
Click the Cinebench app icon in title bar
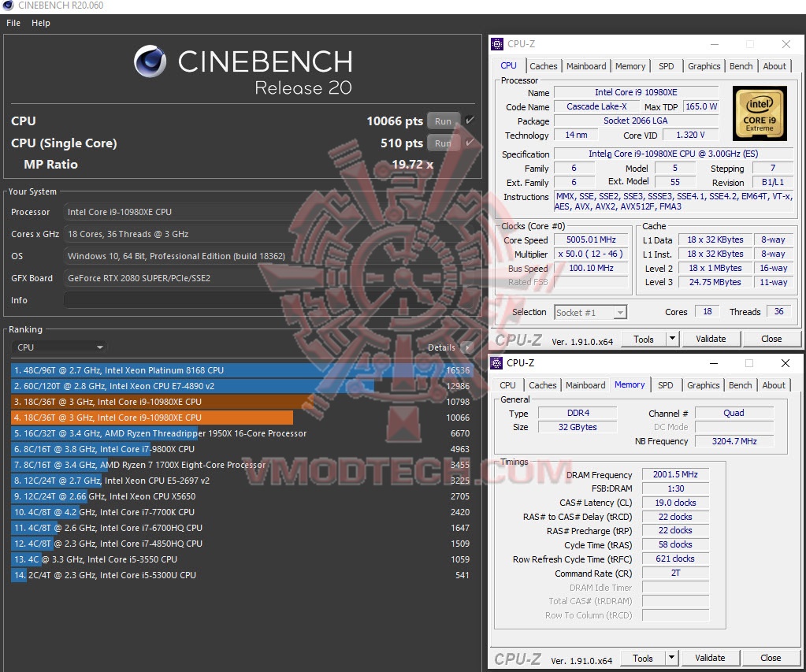click(x=7, y=6)
